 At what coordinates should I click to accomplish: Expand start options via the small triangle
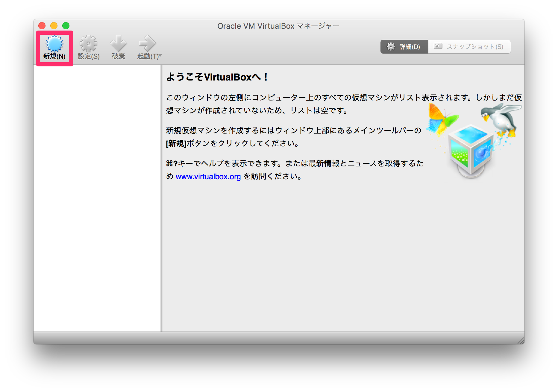(160, 55)
